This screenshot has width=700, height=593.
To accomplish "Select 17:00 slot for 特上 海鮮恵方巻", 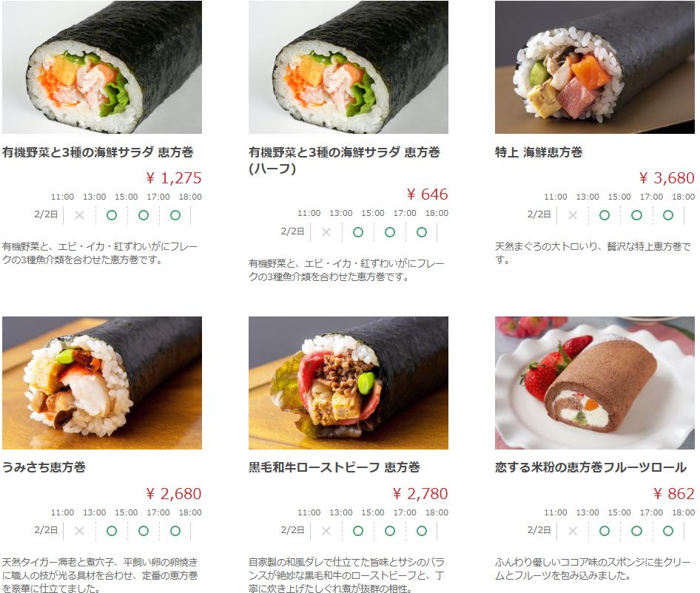I will [668, 215].
